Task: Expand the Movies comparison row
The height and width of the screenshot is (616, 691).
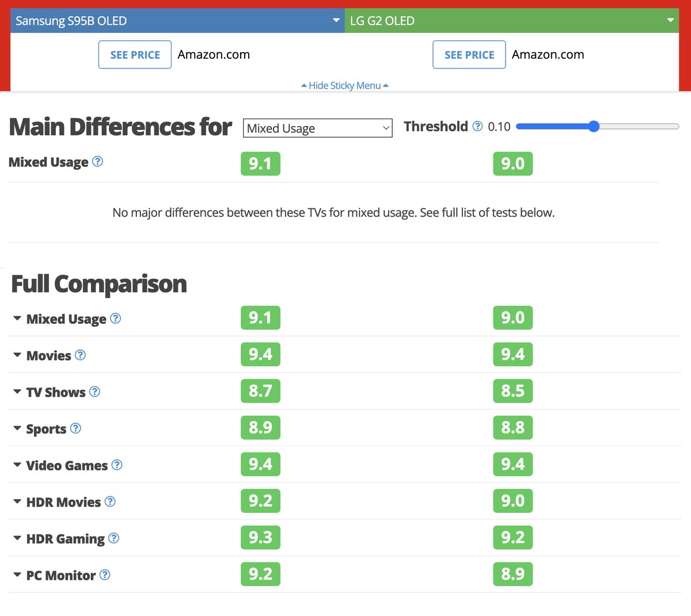Action: [x=17, y=355]
